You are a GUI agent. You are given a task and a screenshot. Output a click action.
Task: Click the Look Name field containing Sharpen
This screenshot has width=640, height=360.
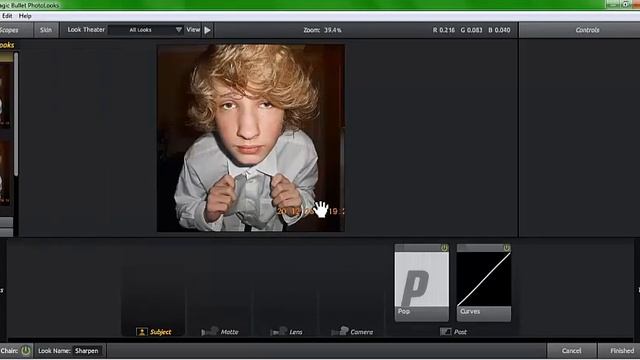coord(87,351)
